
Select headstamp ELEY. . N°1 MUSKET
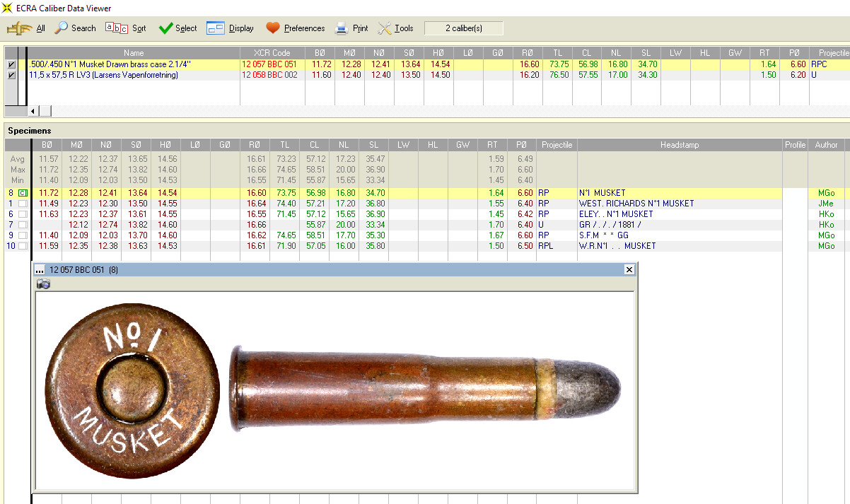tap(616, 214)
